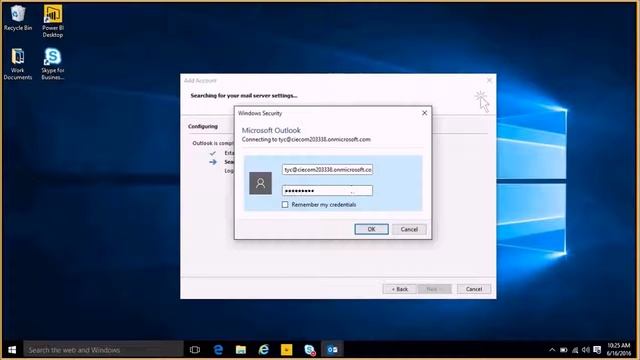The width and height of the screenshot is (640, 360).
Task: Open the Power BI Desktop shortcut
Action: (53, 21)
